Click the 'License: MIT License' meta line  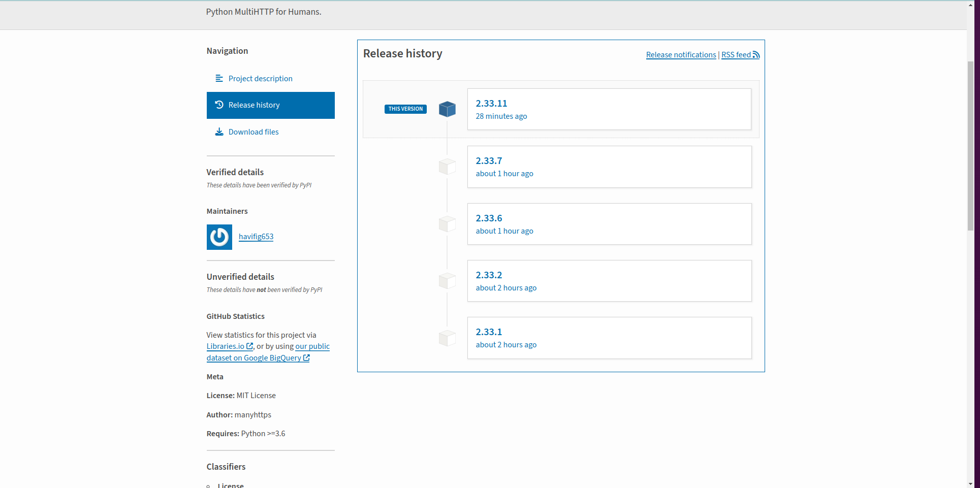point(241,396)
